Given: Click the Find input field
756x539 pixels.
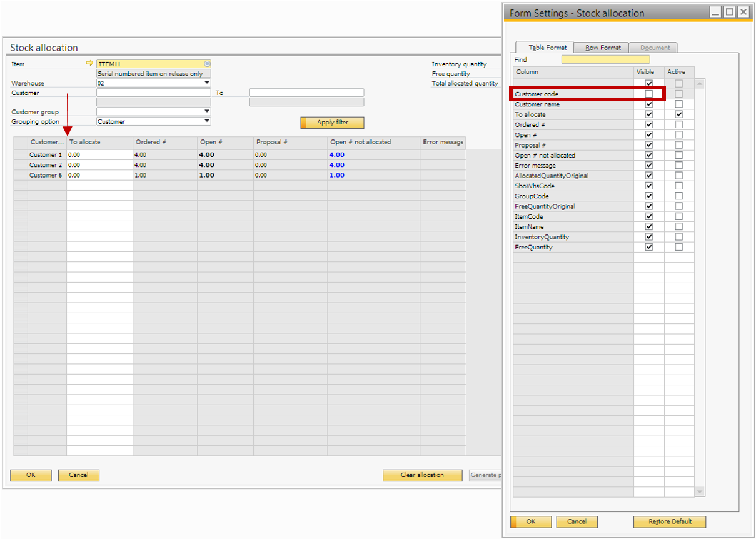Looking at the screenshot, I should pyautogui.click(x=605, y=59).
